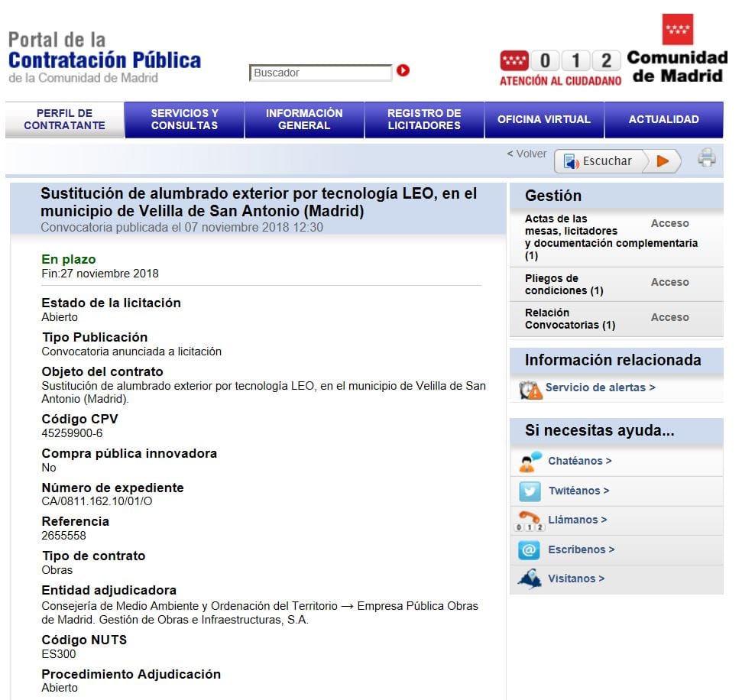This screenshot has height=700, width=742.
Task: Click the Si necesitas ayuda heading
Action: pyautogui.click(x=600, y=431)
